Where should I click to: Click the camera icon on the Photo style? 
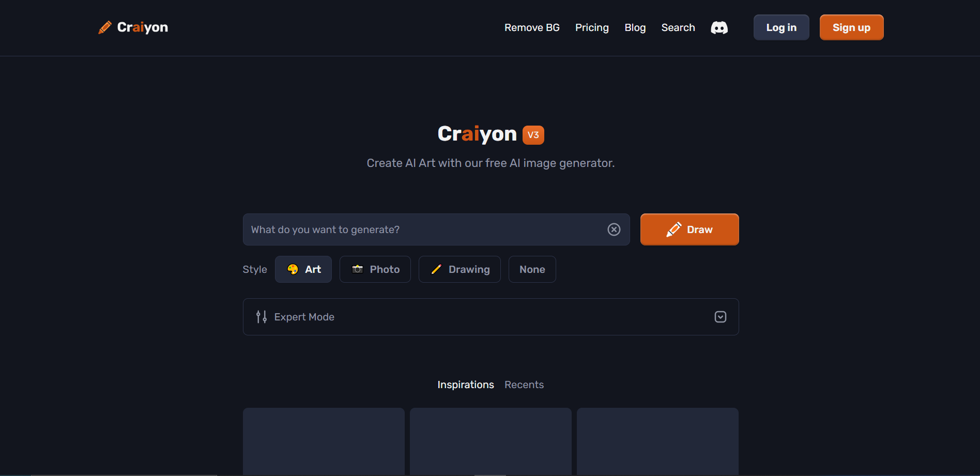point(357,269)
